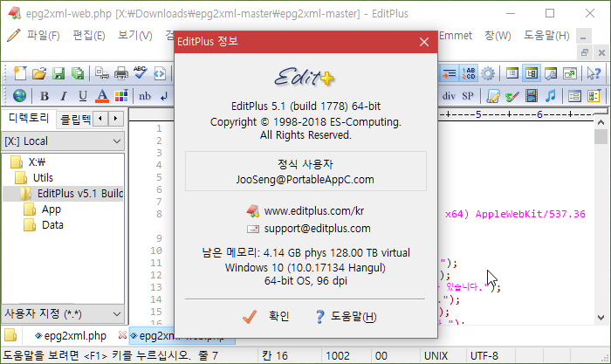The height and width of the screenshot is (364, 611).
Task: Open the www.editplus.com/kr link
Action: click(314, 211)
